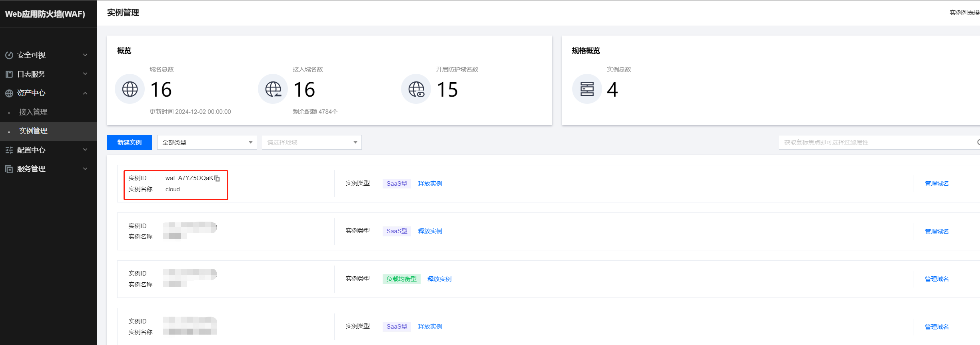This screenshot has width=980, height=345.
Task: Open 接入管理 in the sidebar
Action: pyautogui.click(x=33, y=112)
